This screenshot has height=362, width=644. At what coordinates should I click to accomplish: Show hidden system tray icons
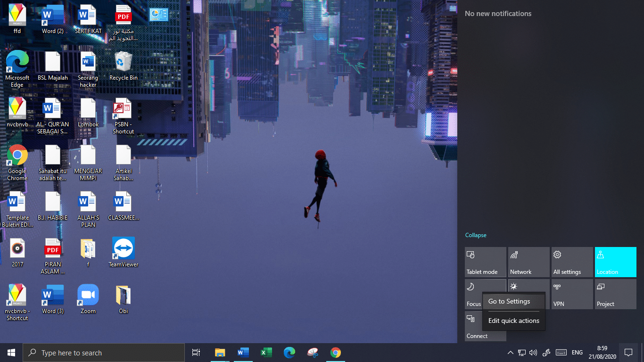click(511, 353)
